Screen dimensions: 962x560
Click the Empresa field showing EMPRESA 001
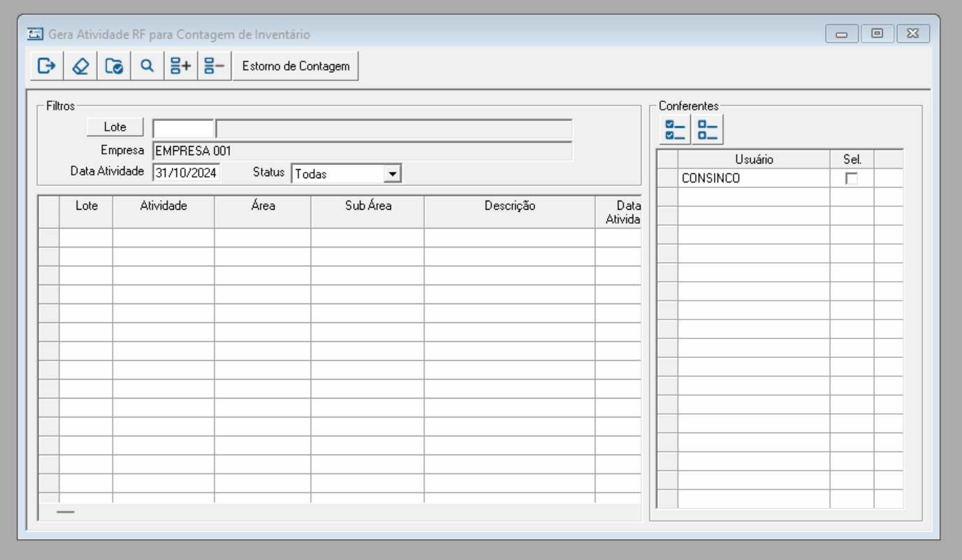point(362,151)
